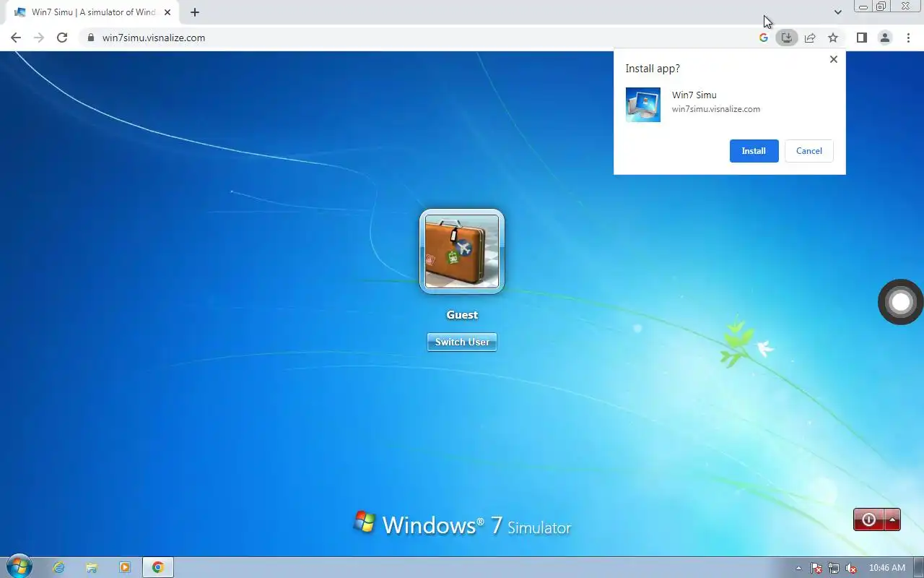Cancel the Install app prompt
The width and height of the screenshot is (924, 578).
pyautogui.click(x=808, y=151)
